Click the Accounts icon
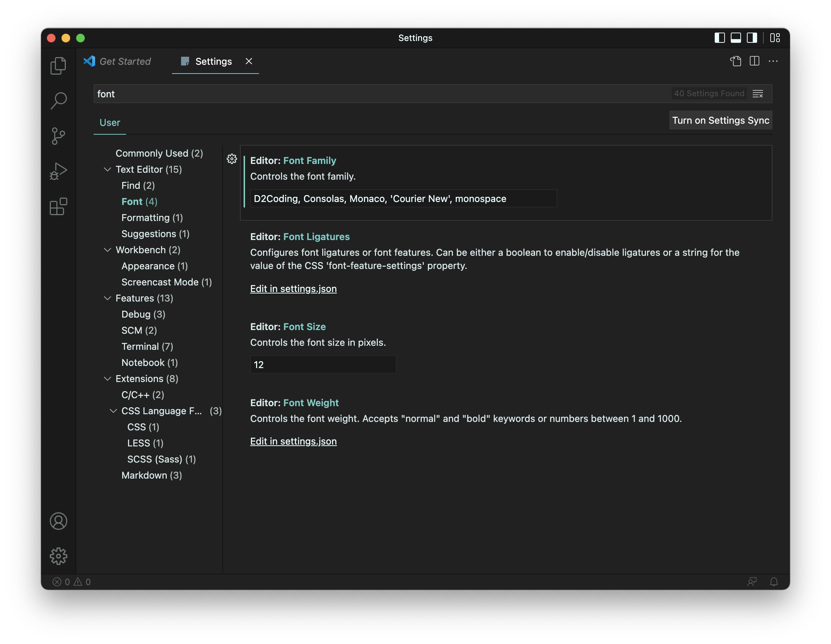831x644 pixels. coord(58,521)
